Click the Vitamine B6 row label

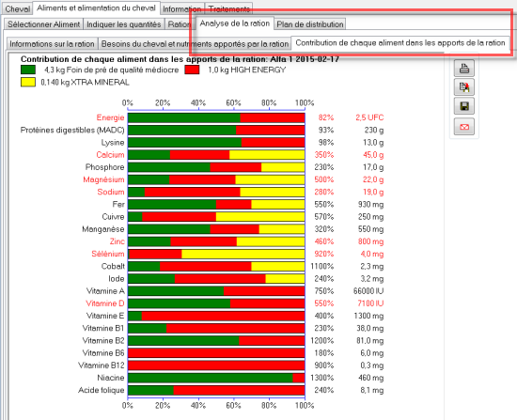tap(103, 353)
